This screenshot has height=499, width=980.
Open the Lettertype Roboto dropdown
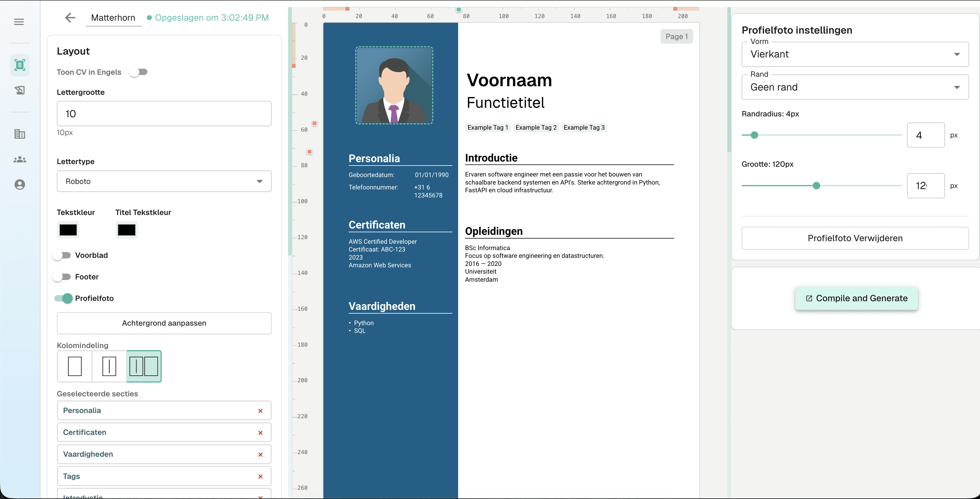[x=164, y=182]
